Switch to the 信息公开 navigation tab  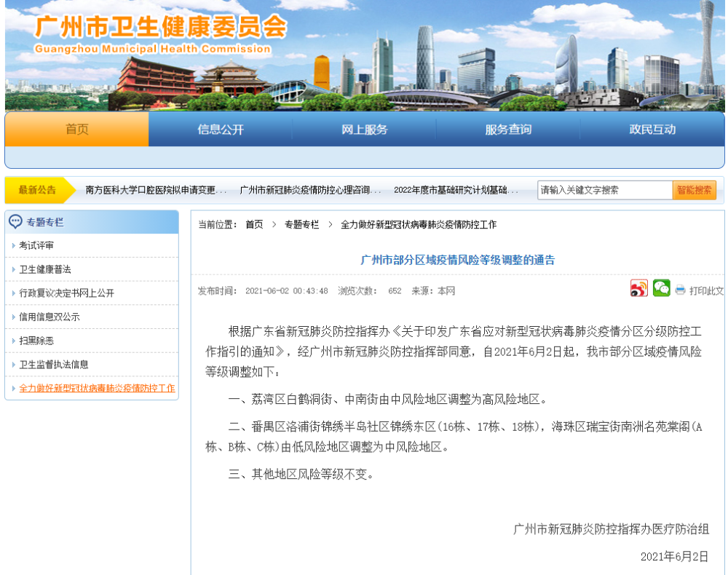(x=219, y=129)
